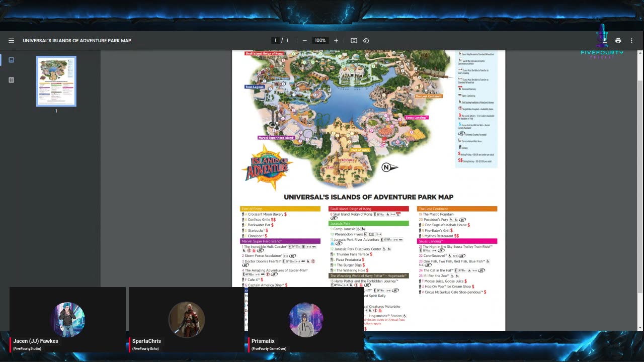The height and width of the screenshot is (362, 644).
Task: Click the Hop On Pop Ice Cream Shop entry
Action: pyautogui.click(x=447, y=287)
